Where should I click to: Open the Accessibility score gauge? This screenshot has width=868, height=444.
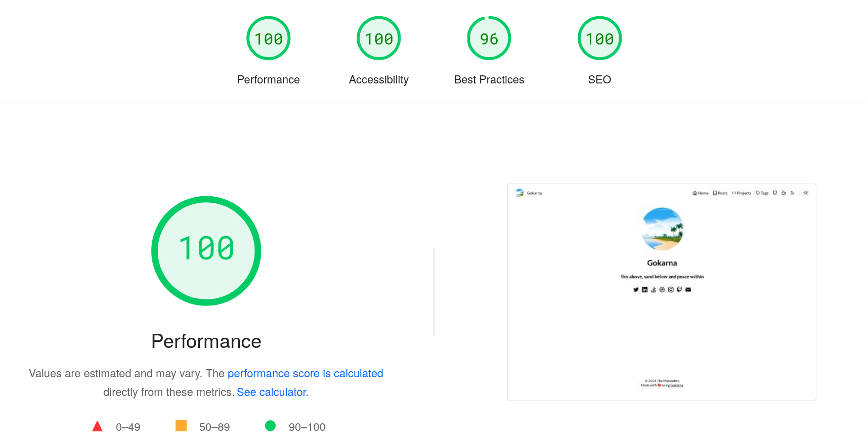click(x=378, y=38)
